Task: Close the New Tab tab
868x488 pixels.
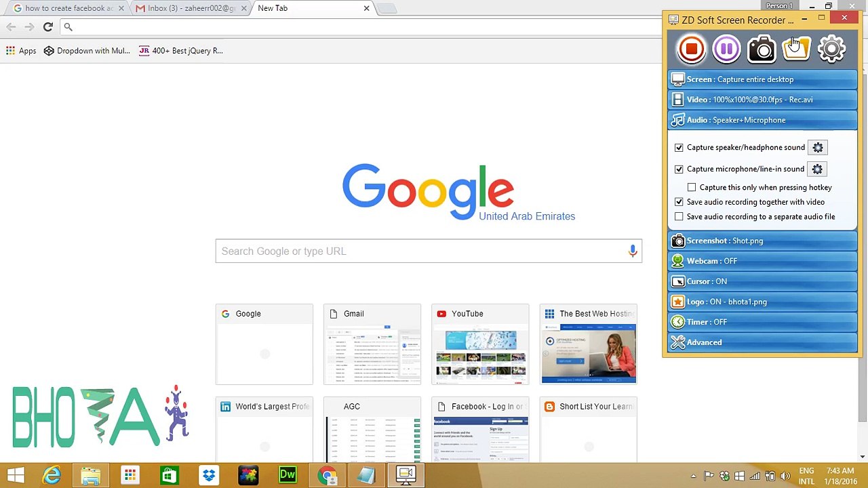Action: (366, 8)
